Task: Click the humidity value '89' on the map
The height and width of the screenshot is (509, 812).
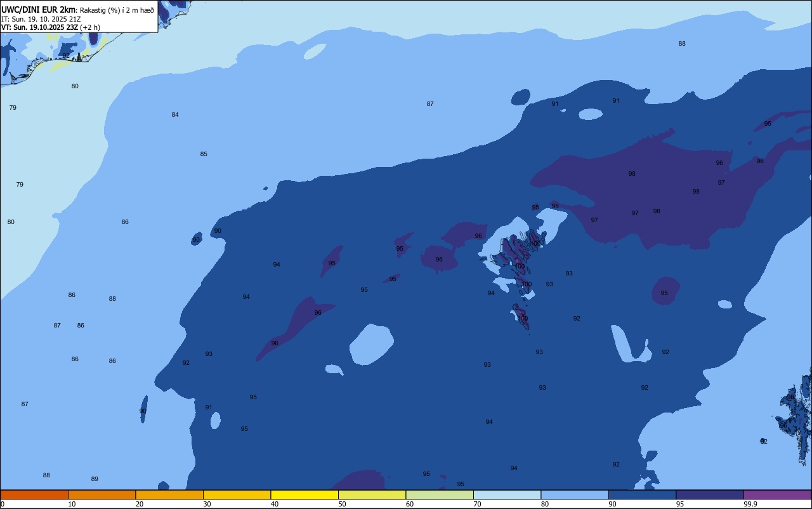Action: 95,479
